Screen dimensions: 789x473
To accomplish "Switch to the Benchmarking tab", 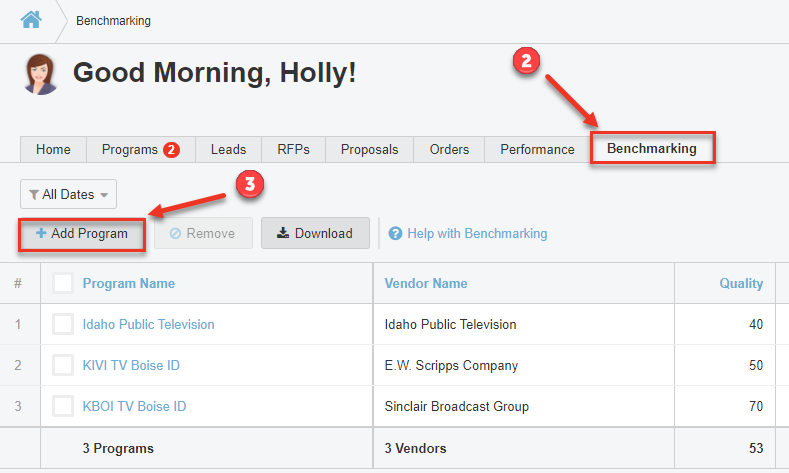I will [x=651, y=149].
